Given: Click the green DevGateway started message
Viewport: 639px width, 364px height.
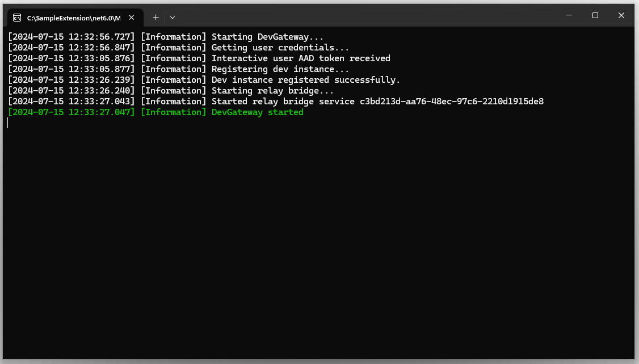Looking at the screenshot, I should 257,112.
